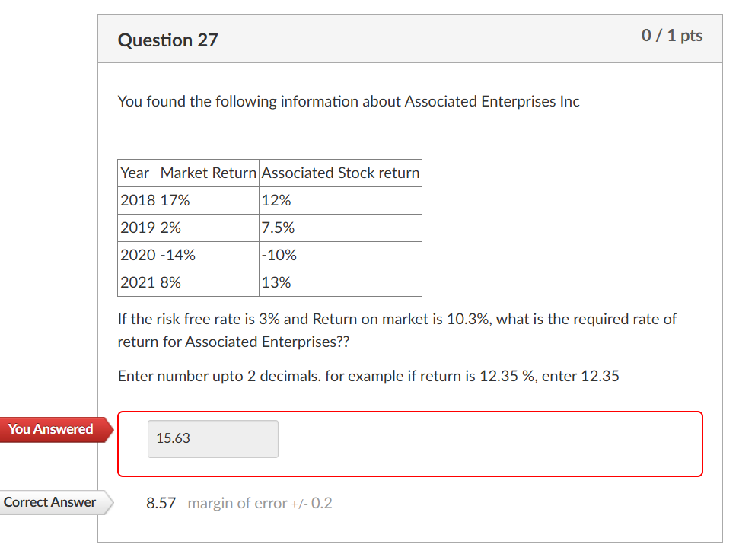
Task: Click the 'Enter number upto 2 decimals' instruction
Action: (x=368, y=376)
